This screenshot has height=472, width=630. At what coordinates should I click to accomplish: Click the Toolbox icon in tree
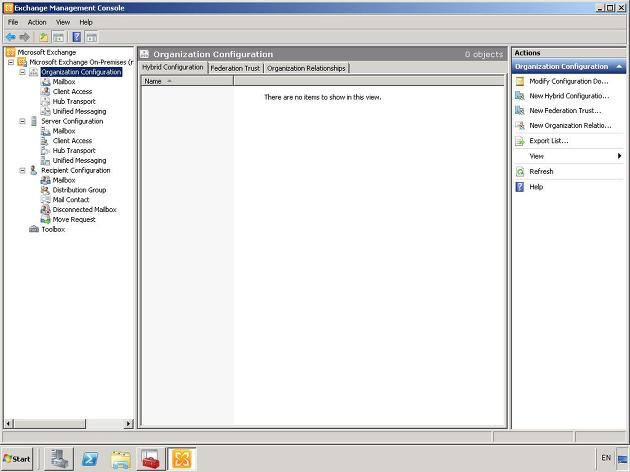[34, 229]
